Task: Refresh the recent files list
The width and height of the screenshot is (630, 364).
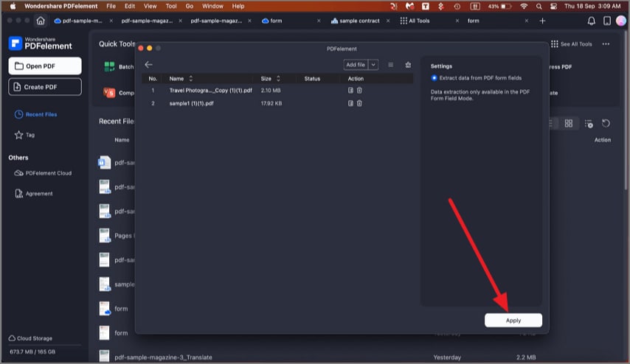Action: pos(606,124)
